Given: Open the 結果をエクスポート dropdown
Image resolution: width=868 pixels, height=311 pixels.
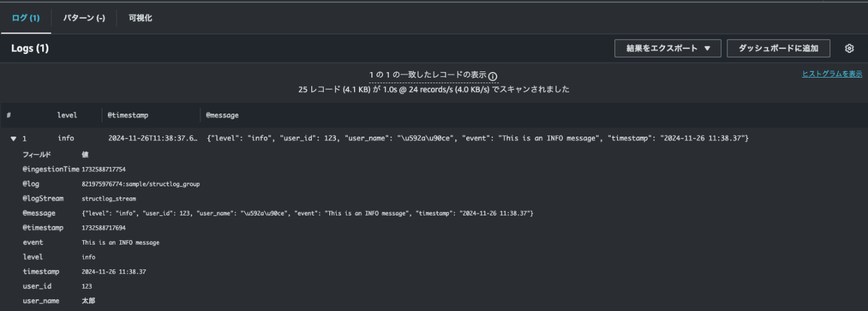Looking at the screenshot, I should [667, 48].
